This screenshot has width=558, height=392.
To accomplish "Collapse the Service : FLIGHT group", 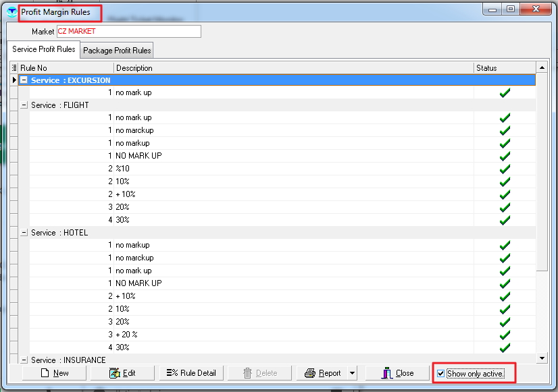I will (x=24, y=105).
